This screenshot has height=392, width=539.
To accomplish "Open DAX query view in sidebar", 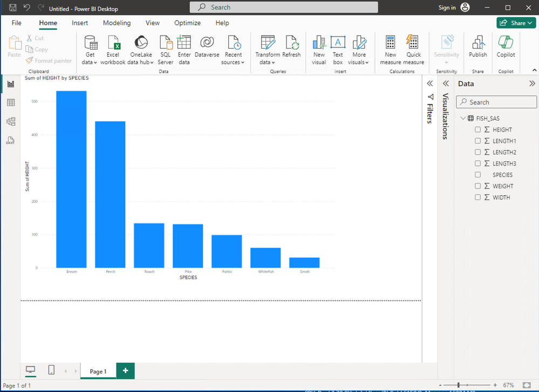I will point(11,140).
